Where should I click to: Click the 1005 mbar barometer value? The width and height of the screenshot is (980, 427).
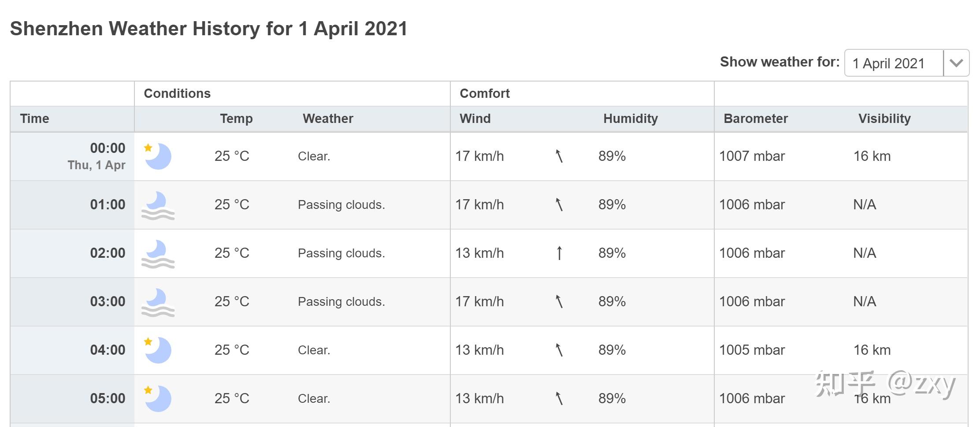point(752,350)
